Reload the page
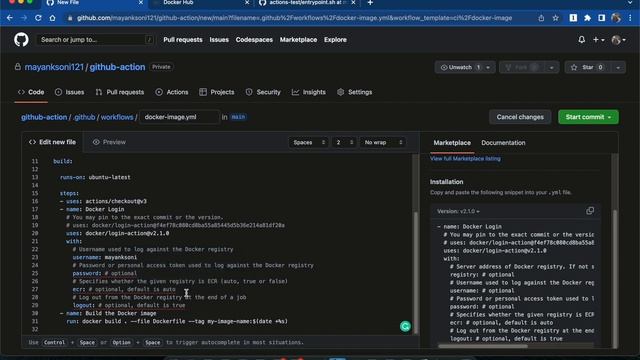Screen dimensions: 640x360 [x=38, y=18]
